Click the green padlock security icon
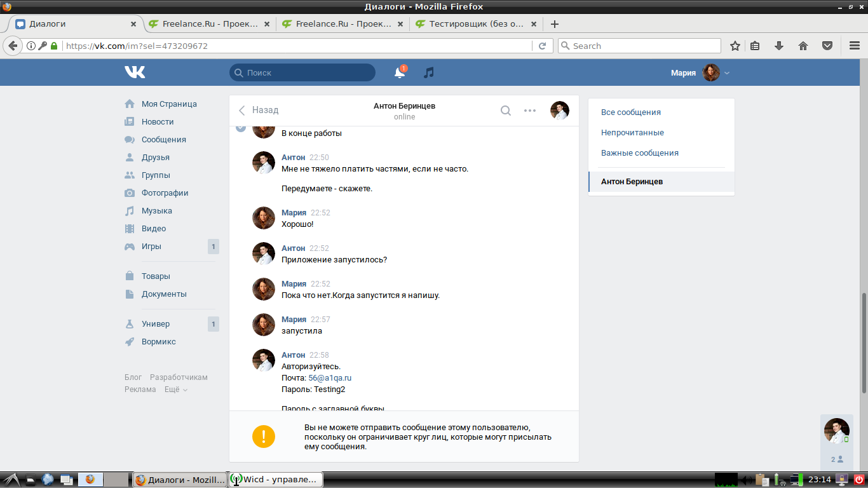This screenshot has height=488, width=868. tap(54, 46)
